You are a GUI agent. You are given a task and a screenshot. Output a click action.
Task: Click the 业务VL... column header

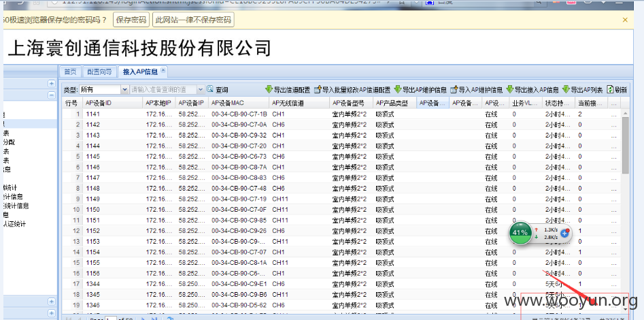(x=526, y=103)
